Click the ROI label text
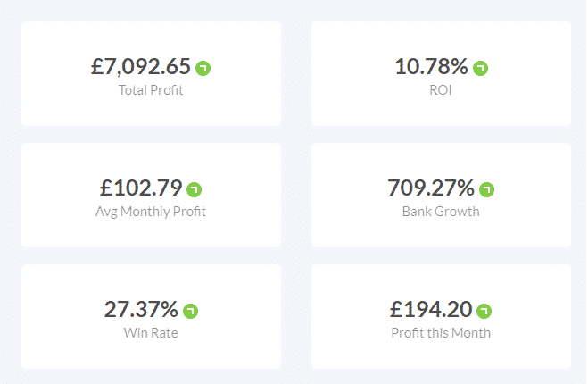This screenshot has width=588, height=384. 441,90
